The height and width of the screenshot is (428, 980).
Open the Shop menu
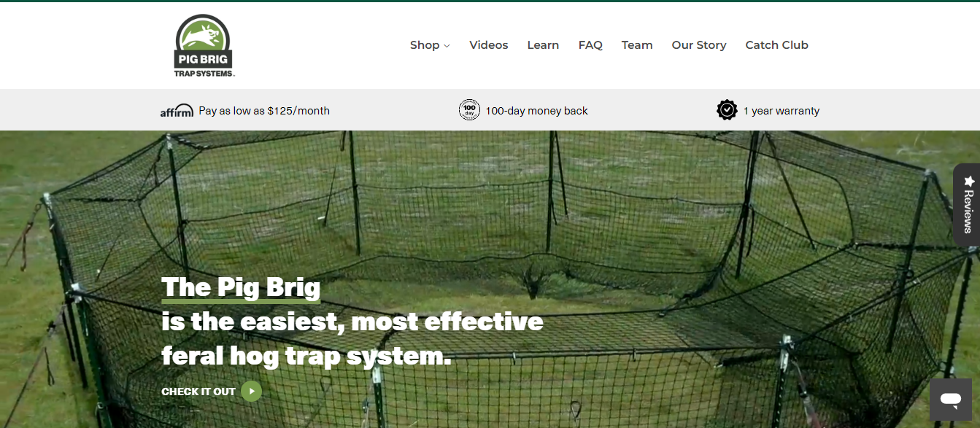425,45
